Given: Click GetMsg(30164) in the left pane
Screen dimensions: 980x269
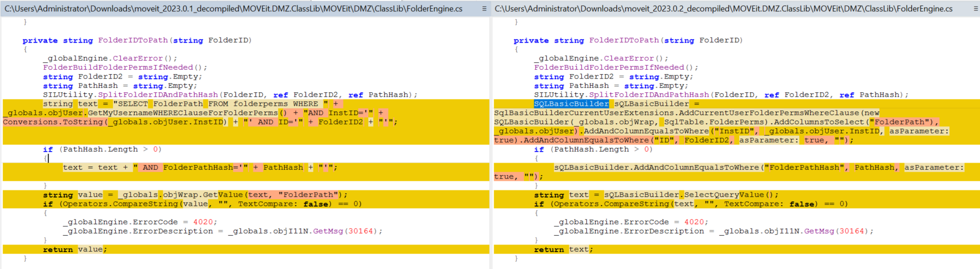Looking at the screenshot, I should [345, 231].
